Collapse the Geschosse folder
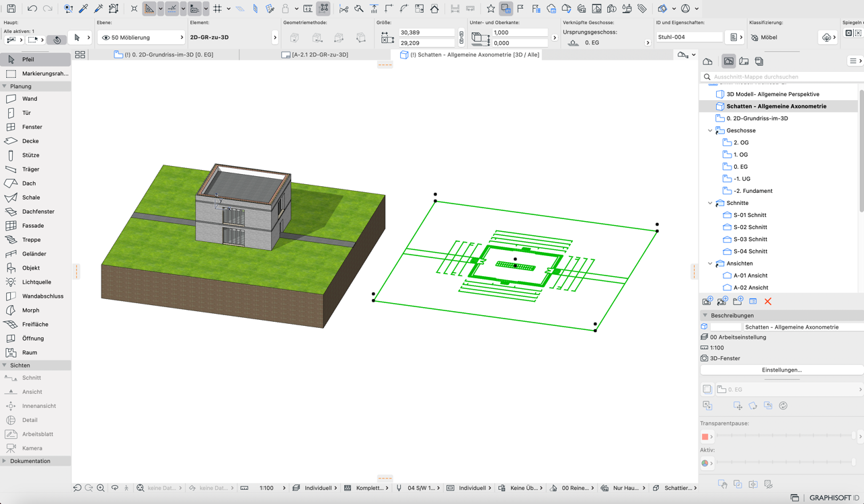Viewport: 864px width, 504px height. [x=710, y=130]
